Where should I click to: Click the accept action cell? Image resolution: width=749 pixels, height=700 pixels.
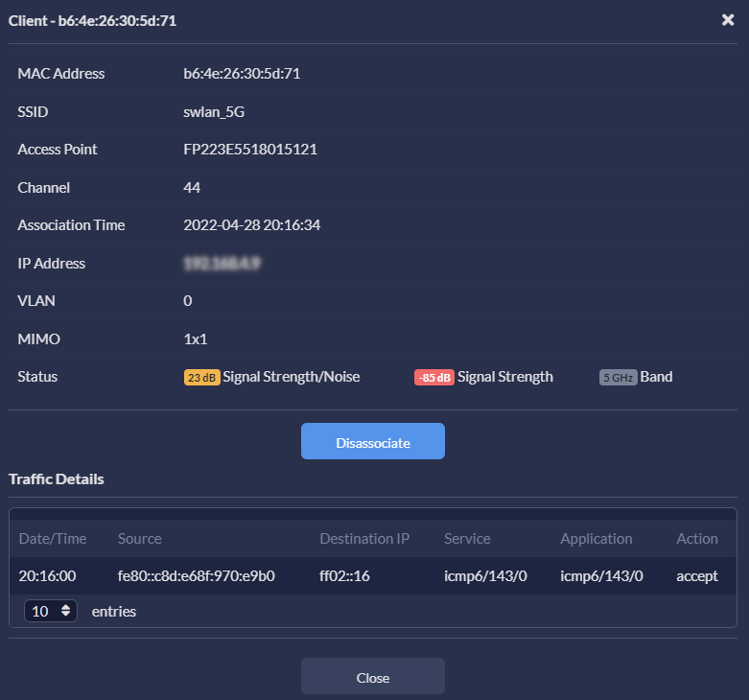tap(697, 576)
